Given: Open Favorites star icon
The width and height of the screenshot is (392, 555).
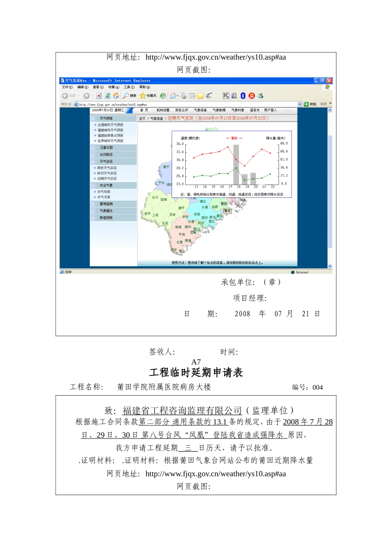Looking at the screenshot, I should [143, 96].
